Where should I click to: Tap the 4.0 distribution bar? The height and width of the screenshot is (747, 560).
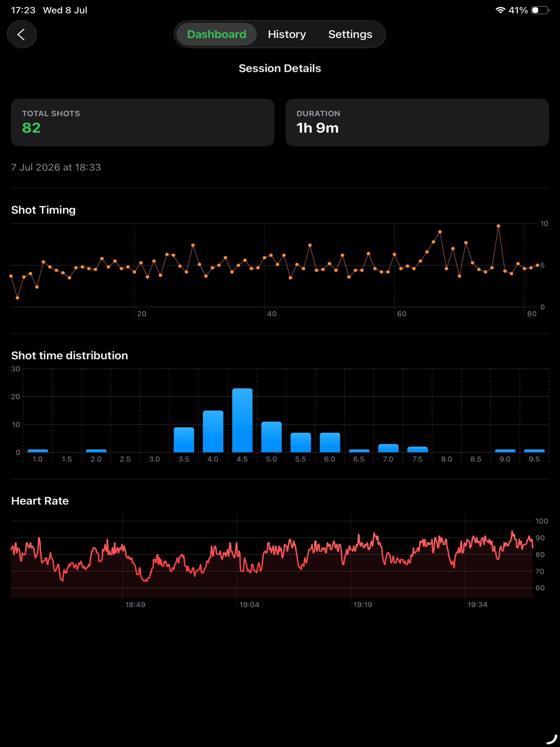click(213, 431)
